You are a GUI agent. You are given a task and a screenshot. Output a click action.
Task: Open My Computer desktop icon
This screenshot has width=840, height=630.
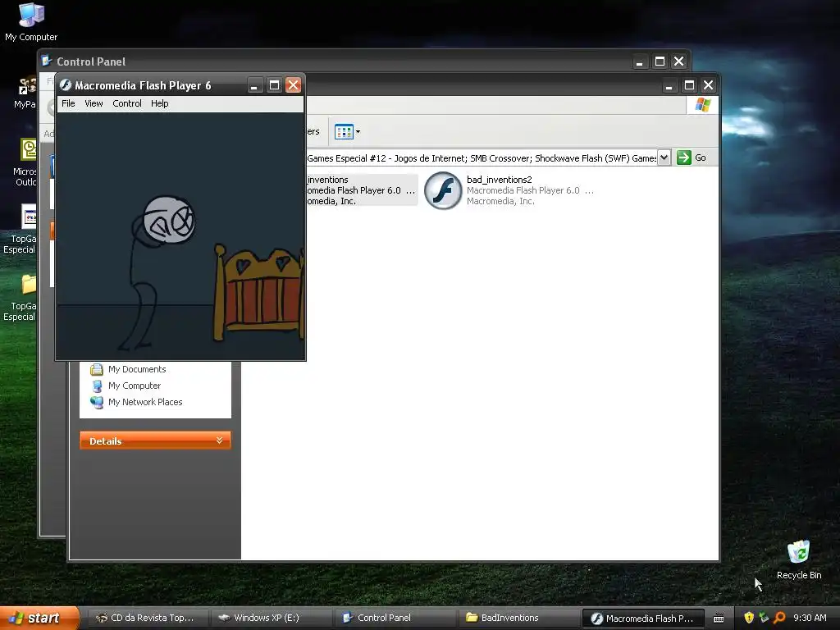31,22
